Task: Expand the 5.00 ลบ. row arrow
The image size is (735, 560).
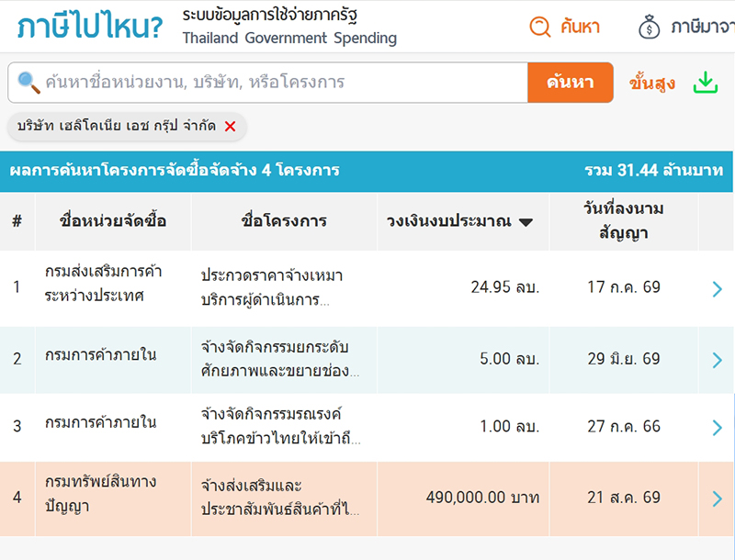Action: coord(717,360)
